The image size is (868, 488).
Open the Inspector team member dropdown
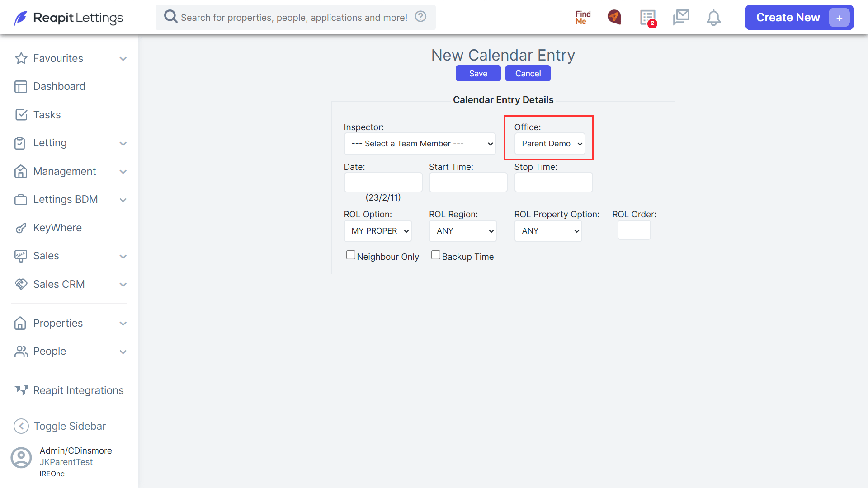coord(420,144)
